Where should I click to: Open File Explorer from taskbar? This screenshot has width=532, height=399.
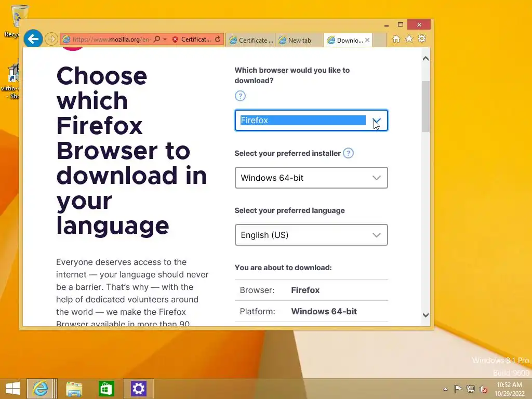[74, 389]
